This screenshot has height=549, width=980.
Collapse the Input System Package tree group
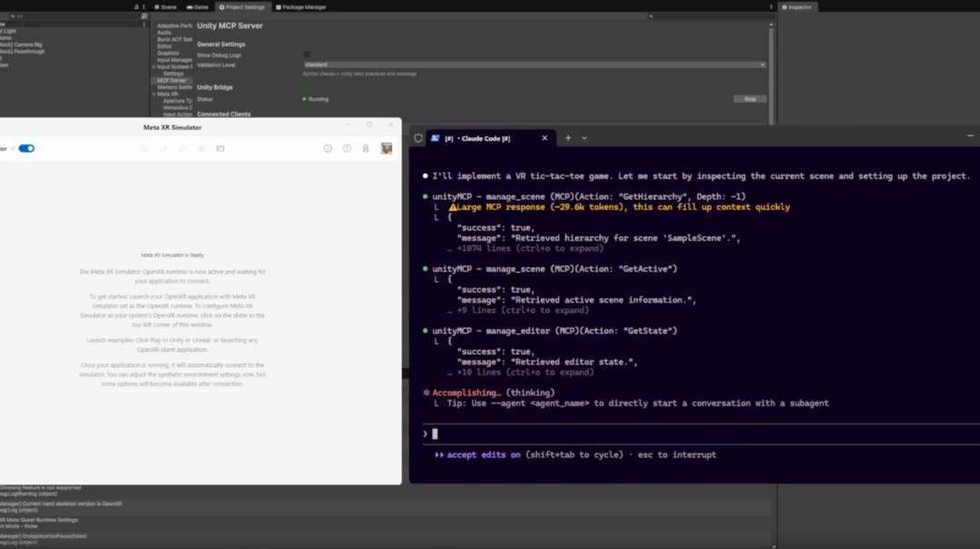(153, 67)
